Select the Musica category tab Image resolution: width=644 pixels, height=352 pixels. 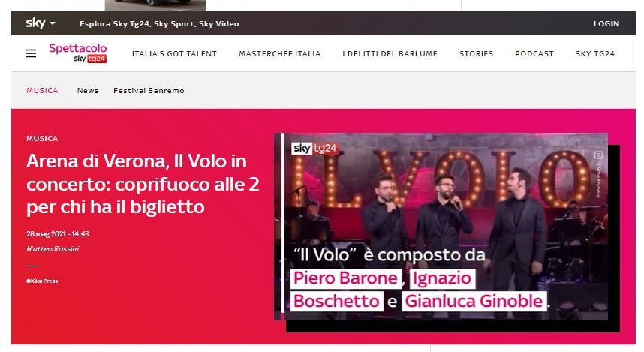coord(42,90)
